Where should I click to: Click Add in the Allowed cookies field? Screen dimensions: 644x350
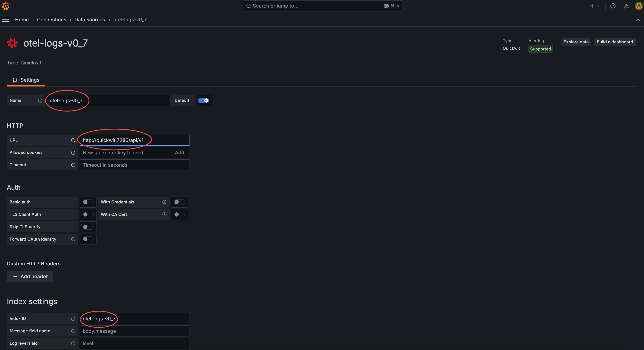pyautogui.click(x=179, y=153)
